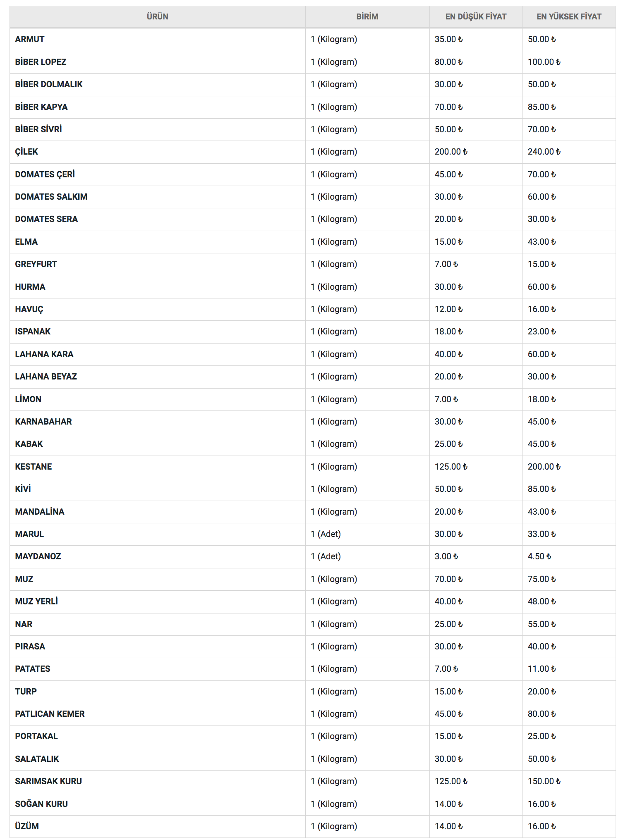Click the EN DÜŞÜK FİYAT header

tap(476, 17)
